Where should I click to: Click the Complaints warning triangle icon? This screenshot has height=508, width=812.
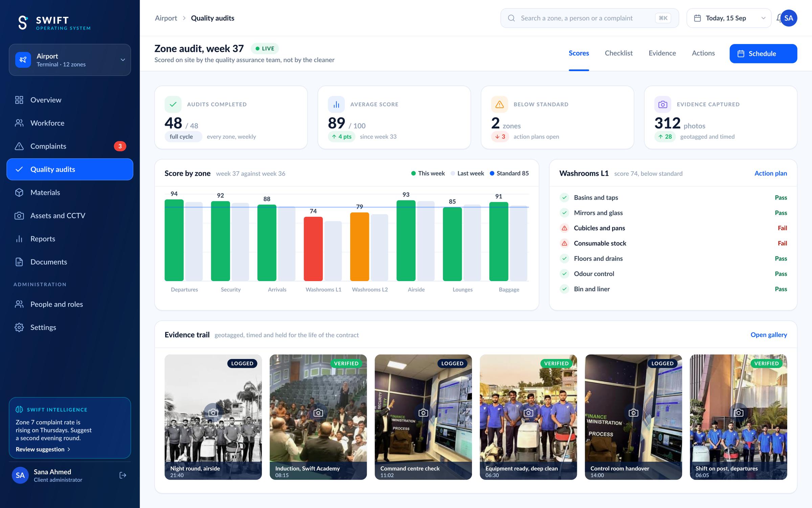coord(19,146)
